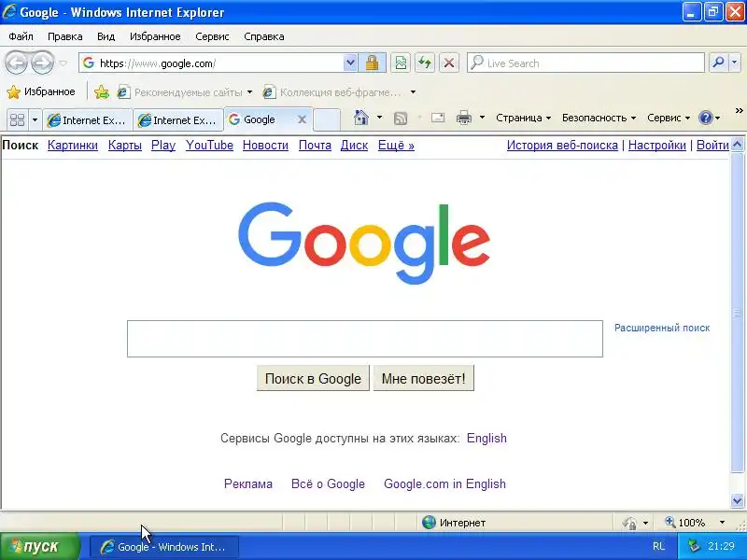The width and height of the screenshot is (747, 560).
Task: Click the Print printer icon
Action: (464, 118)
